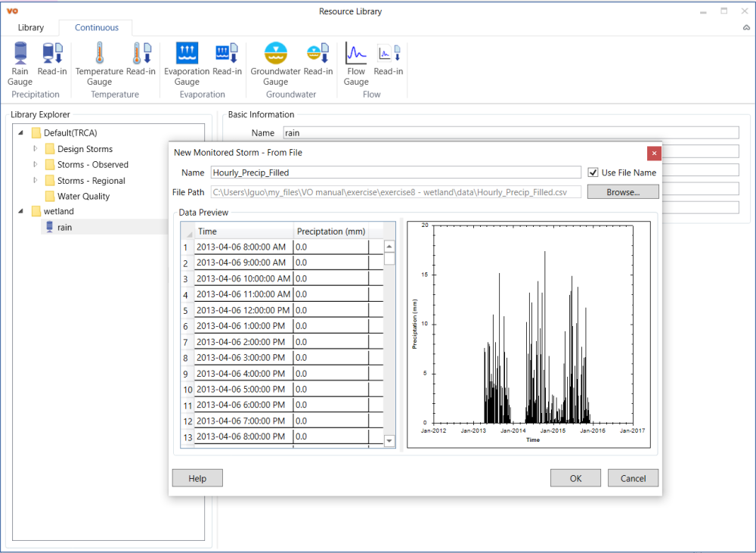Toggle the Use File Name checkbox
This screenshot has width=756, height=553.
point(593,172)
